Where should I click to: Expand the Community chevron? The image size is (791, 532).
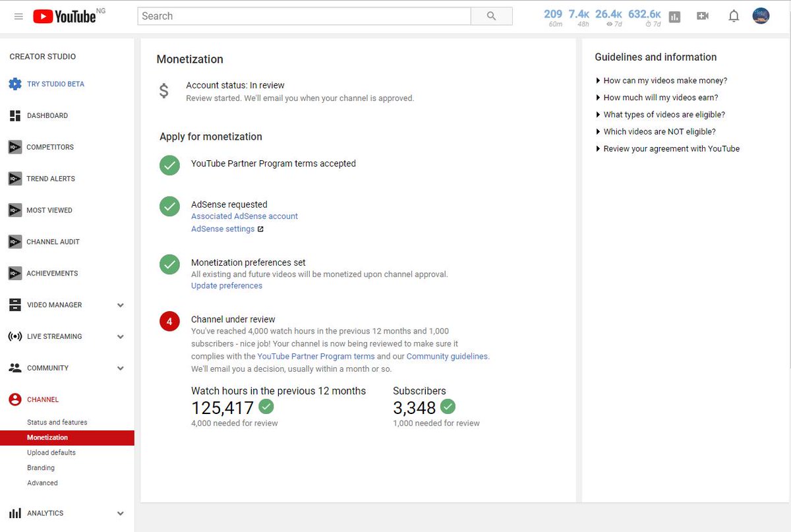coord(120,369)
